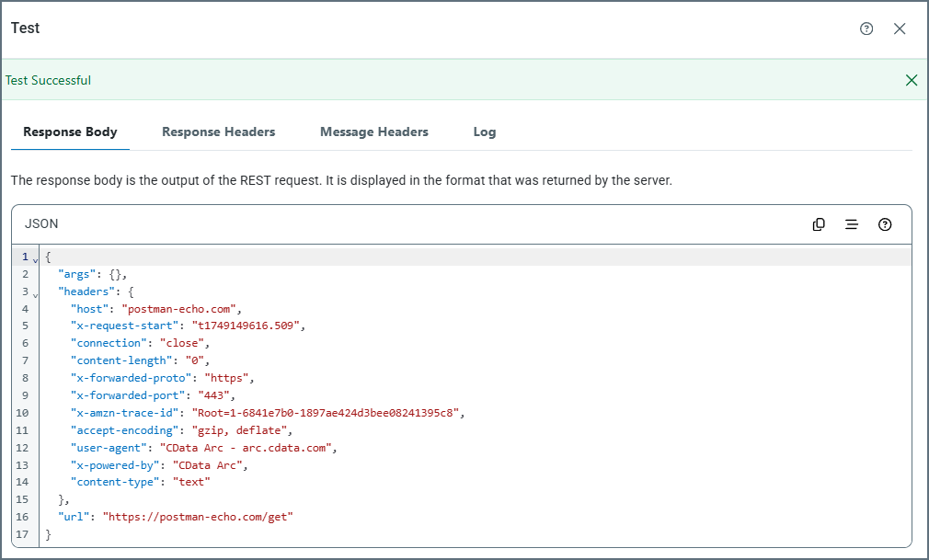Copy the JSON response to clipboard

[x=819, y=224]
